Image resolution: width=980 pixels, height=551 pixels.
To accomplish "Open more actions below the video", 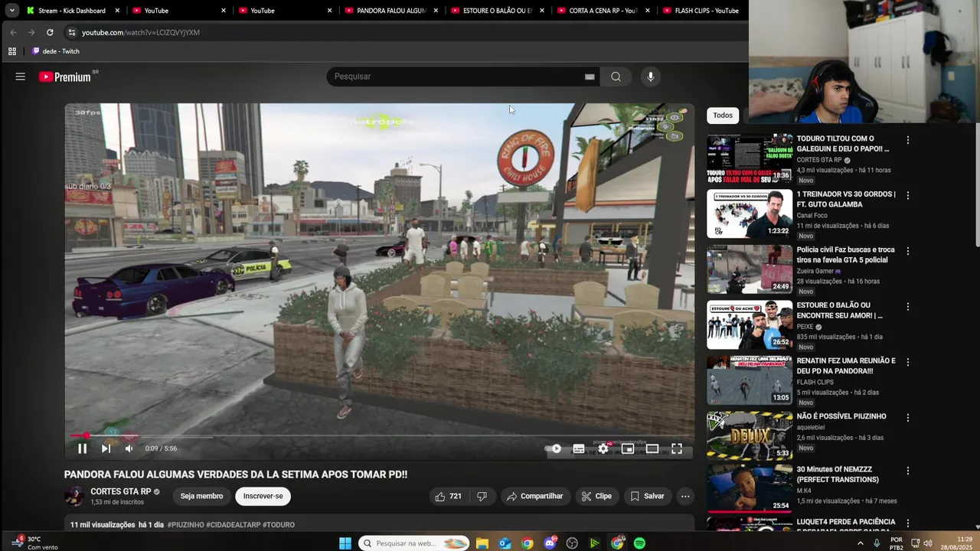I will [685, 496].
